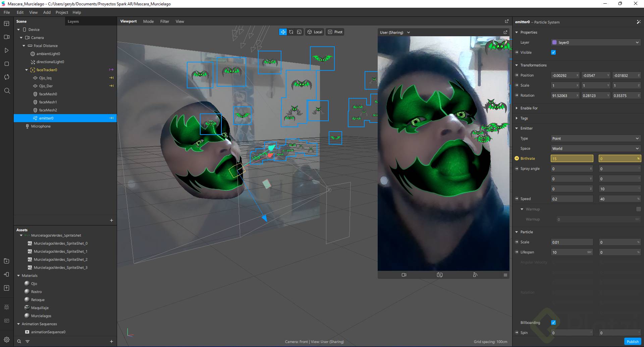
Task: Click the play button icon in left sidebar
Action: [x=6, y=50]
